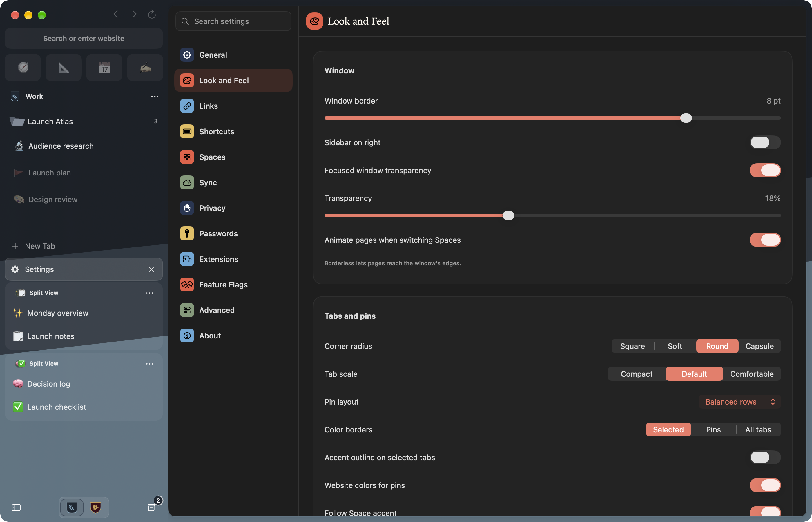This screenshot has height=522, width=812.
Task: Click the Monday overview Split View header icon
Action: 20,293
